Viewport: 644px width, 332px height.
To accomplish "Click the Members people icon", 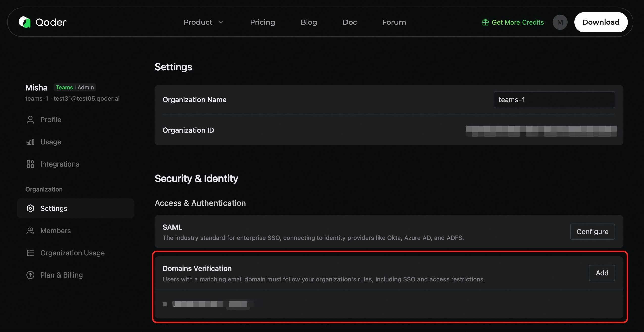I will point(30,231).
